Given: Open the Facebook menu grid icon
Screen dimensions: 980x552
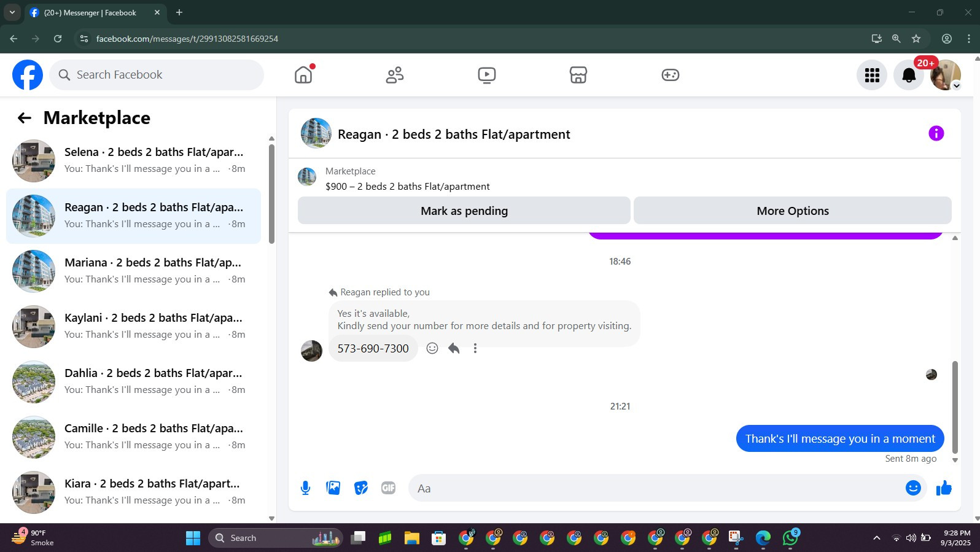Looking at the screenshot, I should pyautogui.click(x=872, y=75).
